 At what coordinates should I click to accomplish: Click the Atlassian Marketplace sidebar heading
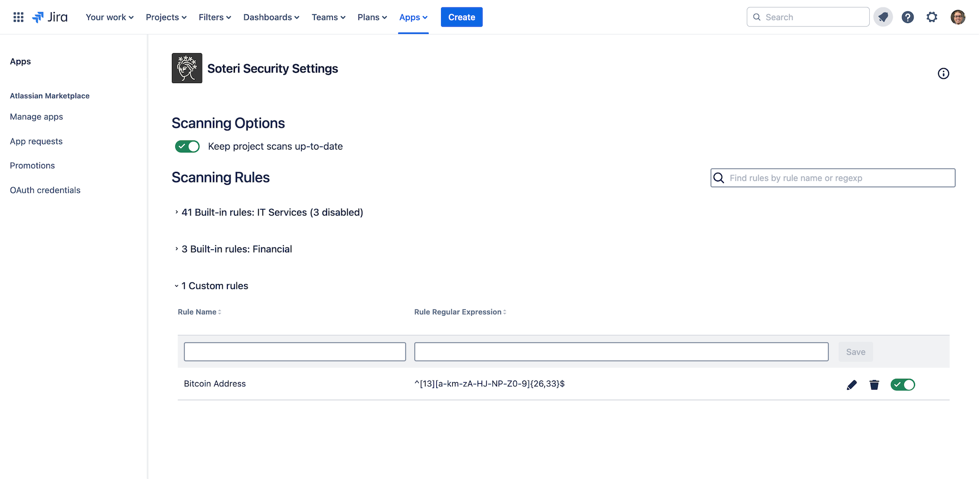pos(50,96)
